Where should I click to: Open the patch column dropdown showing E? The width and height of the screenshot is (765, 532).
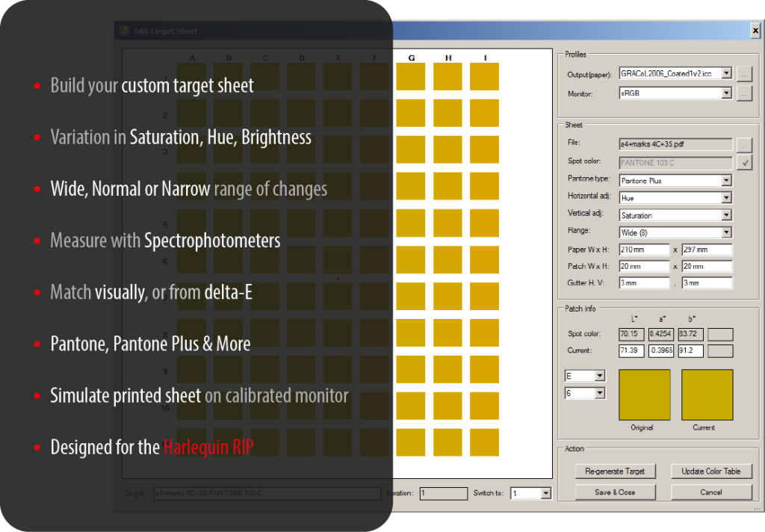point(600,376)
